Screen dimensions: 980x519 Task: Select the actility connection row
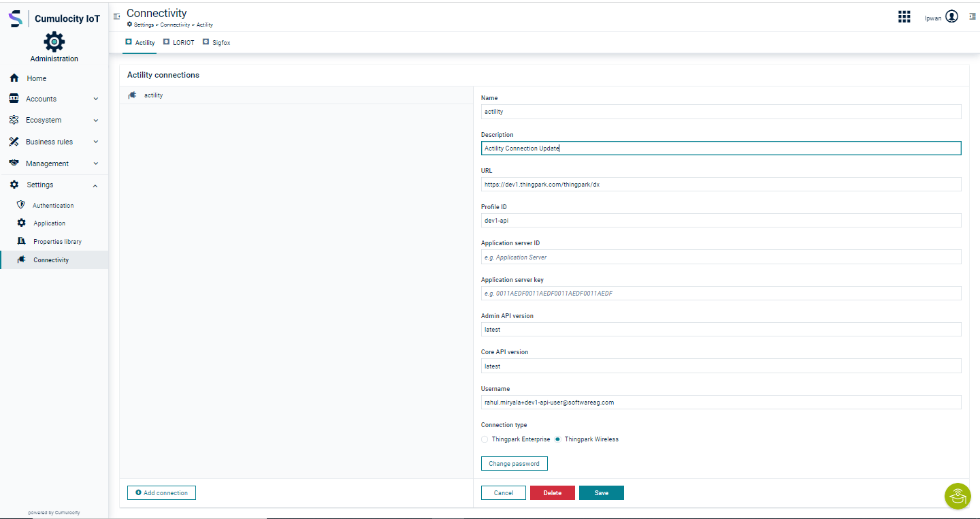coord(296,95)
